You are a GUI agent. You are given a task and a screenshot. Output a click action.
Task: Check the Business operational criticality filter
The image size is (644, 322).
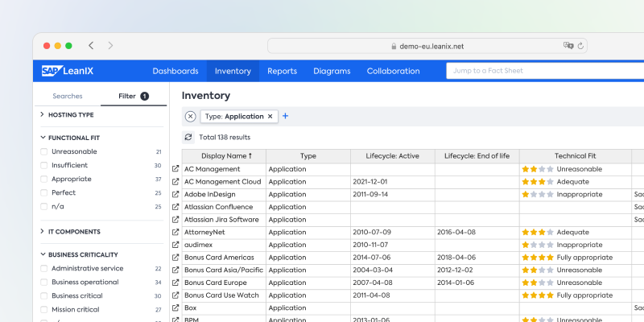coord(44,283)
